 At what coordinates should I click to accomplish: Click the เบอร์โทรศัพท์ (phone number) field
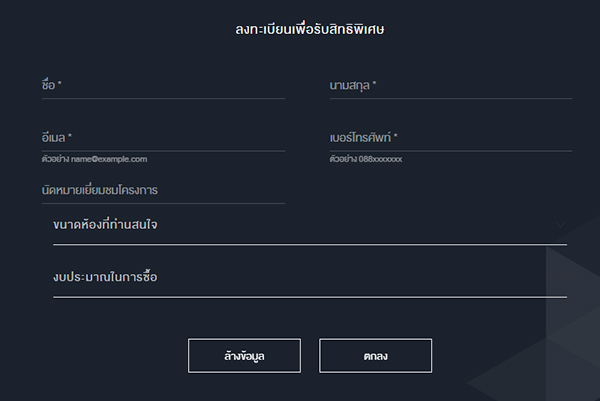coord(450,138)
